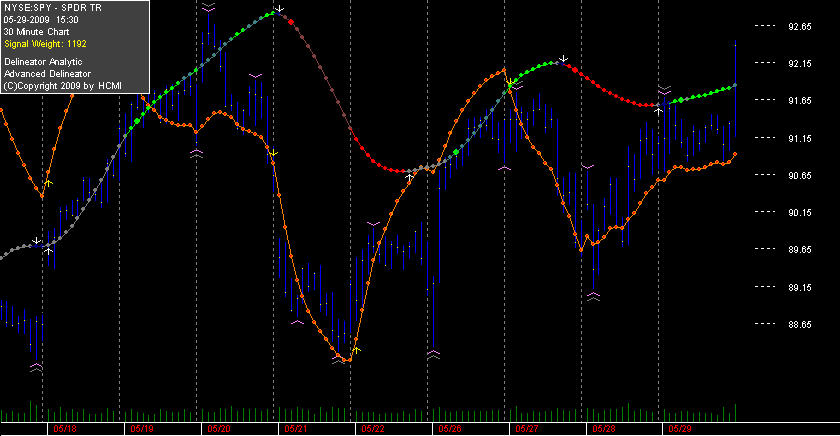Click the 05/29 date label
Screen dimensions: 840x436
coord(680,429)
